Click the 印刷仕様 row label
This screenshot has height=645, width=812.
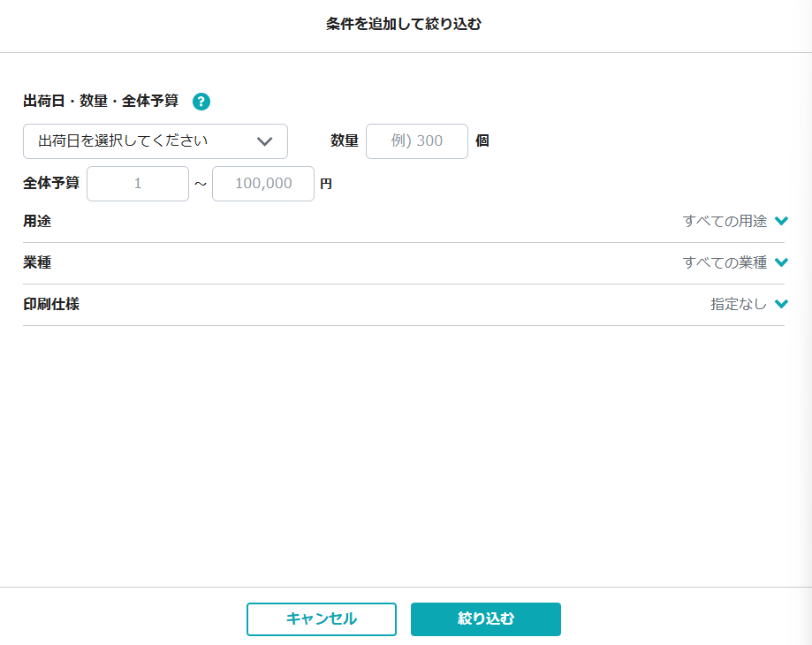click(51, 304)
